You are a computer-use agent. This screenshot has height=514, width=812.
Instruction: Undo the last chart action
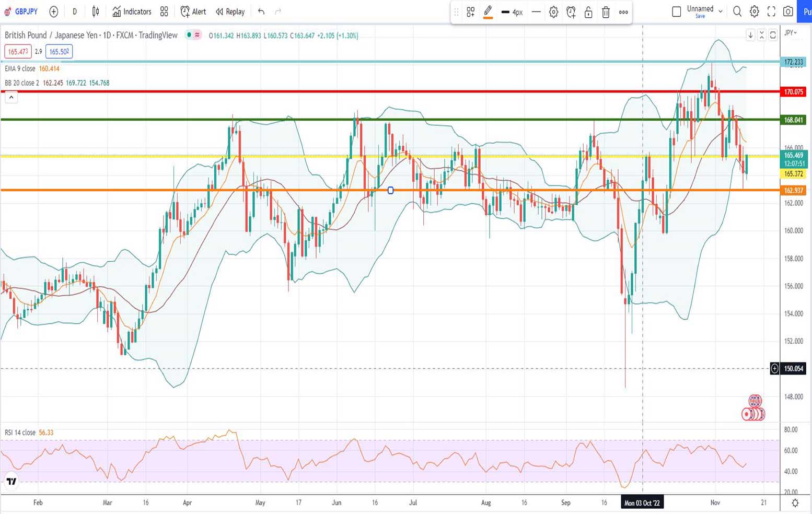click(261, 11)
